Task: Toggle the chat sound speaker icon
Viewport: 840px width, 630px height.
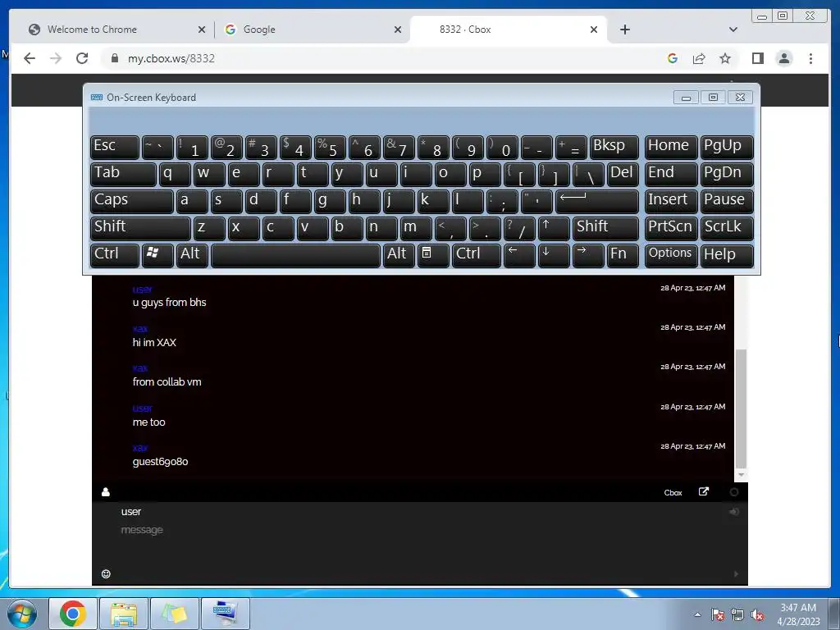Action: (x=734, y=512)
